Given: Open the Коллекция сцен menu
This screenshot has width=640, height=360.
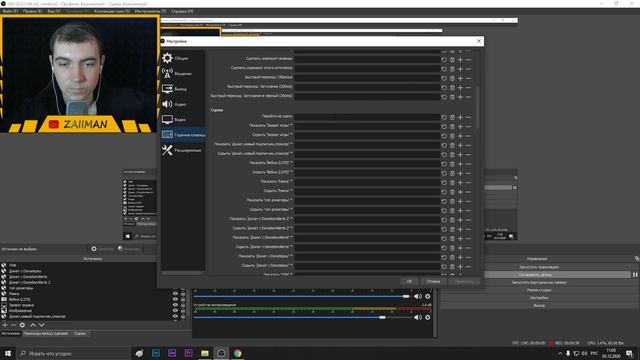Looking at the screenshot, I should (x=112, y=11).
